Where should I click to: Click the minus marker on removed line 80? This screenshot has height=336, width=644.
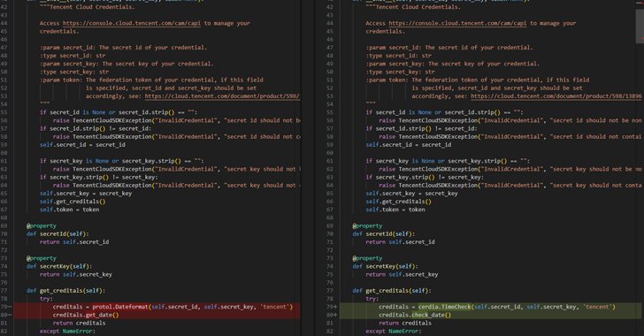coord(10,315)
